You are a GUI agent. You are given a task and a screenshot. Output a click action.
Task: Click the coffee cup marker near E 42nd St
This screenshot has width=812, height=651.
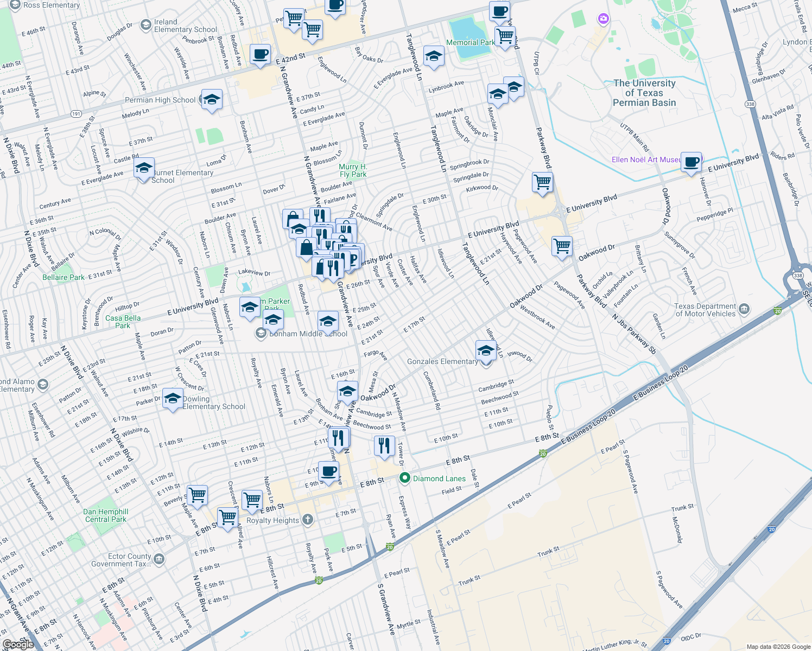tap(260, 54)
